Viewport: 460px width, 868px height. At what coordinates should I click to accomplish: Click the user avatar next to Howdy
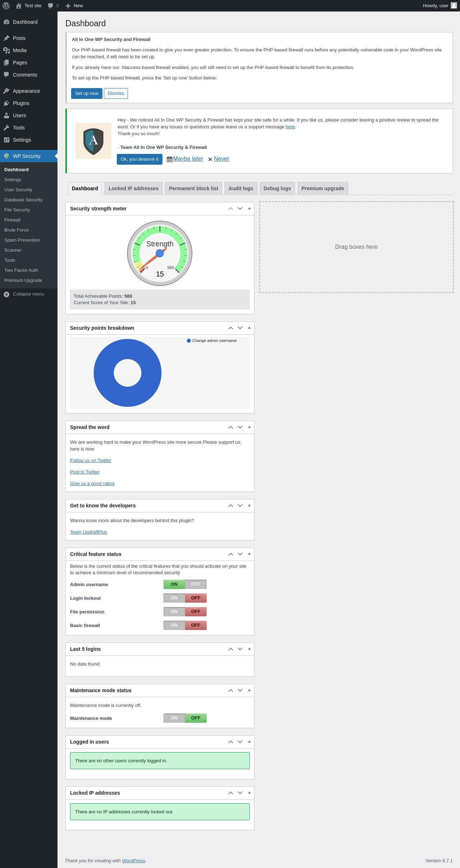pyautogui.click(x=454, y=6)
